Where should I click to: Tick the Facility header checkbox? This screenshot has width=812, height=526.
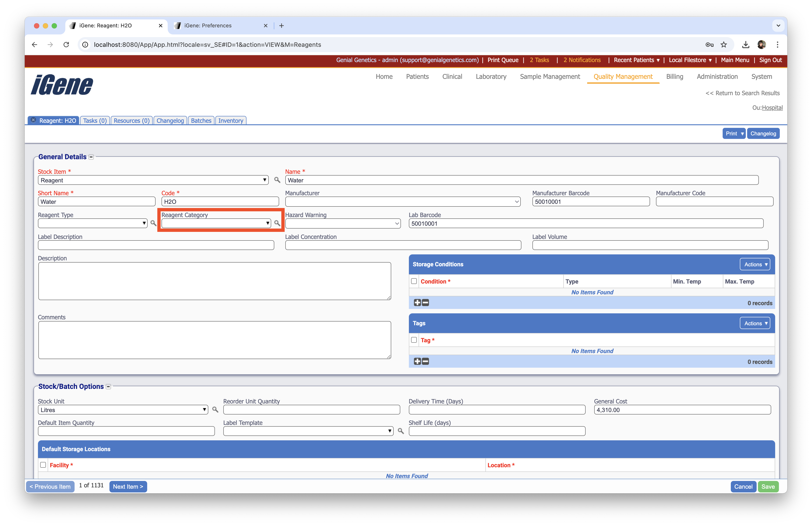click(x=43, y=465)
